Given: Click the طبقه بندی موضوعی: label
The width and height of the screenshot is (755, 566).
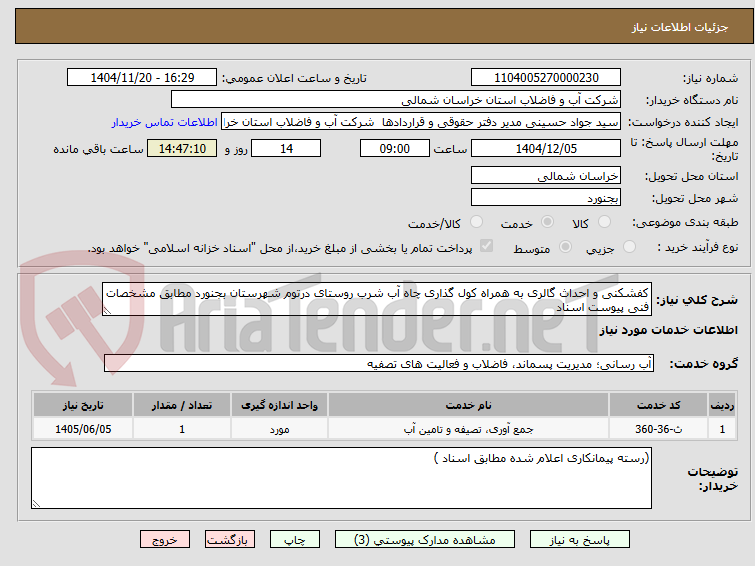Looking at the screenshot, I should coord(685,222).
